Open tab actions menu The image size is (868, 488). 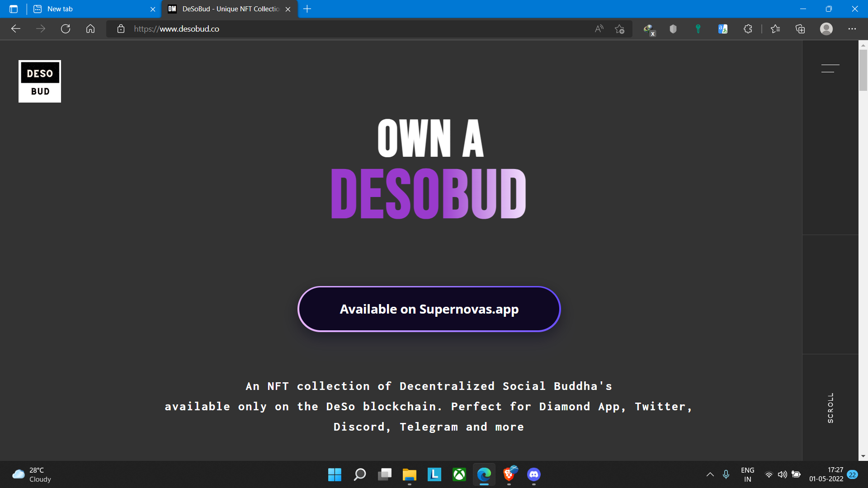click(14, 9)
